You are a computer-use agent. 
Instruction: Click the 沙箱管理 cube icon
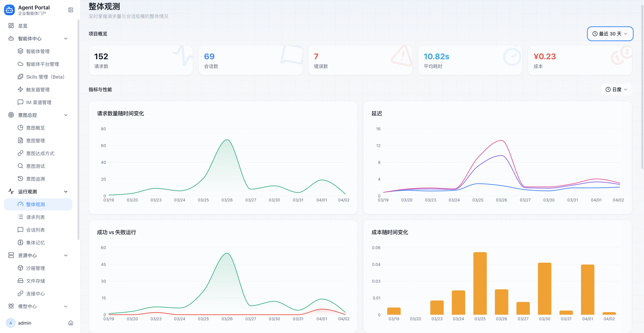[x=20, y=268]
